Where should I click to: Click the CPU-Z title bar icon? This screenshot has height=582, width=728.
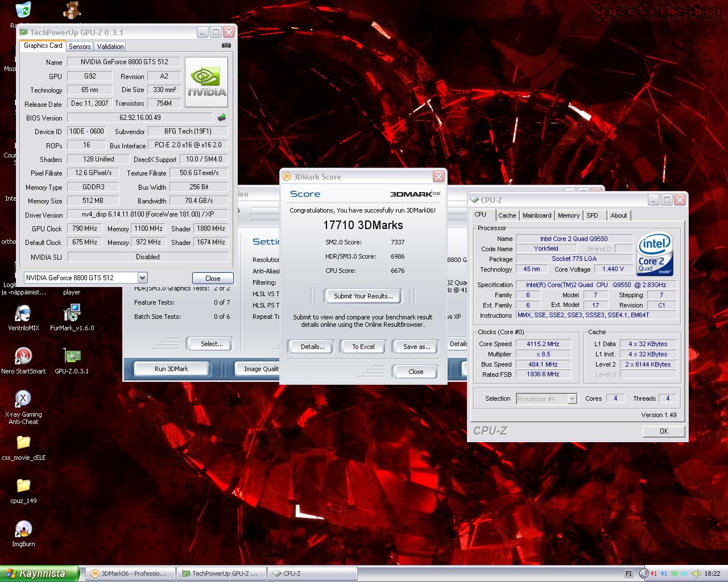click(474, 199)
